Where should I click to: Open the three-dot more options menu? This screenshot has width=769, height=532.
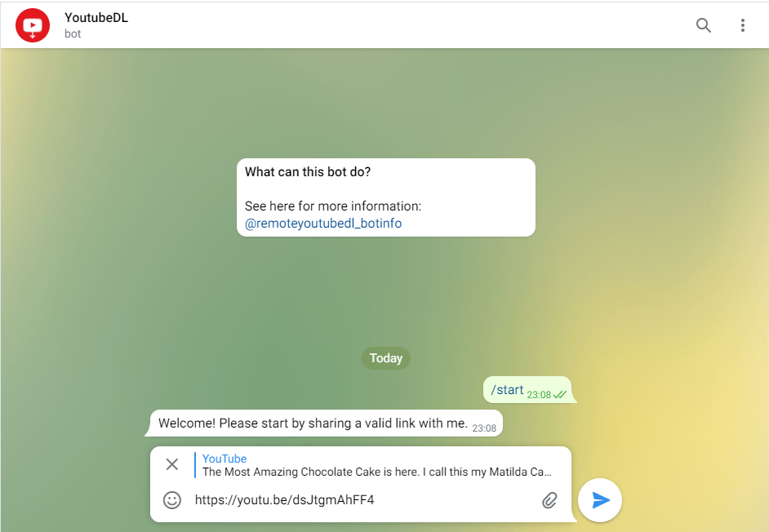[743, 25]
